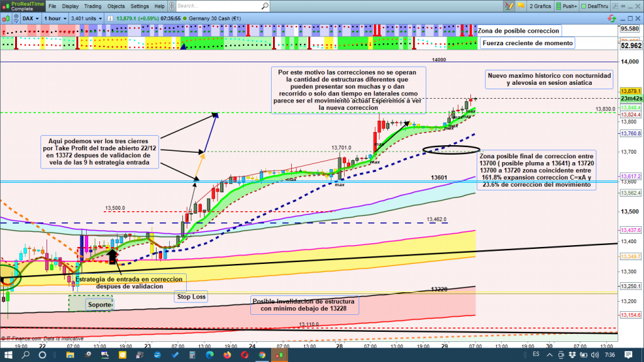Toggle the Push+ data mode indicator
This screenshot has height=362, width=644.
[x=567, y=6]
